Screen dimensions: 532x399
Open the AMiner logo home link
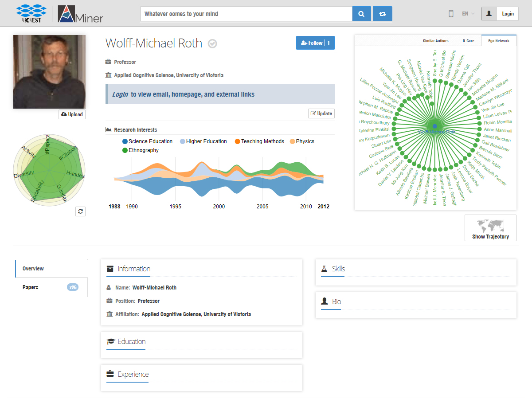pos(81,14)
